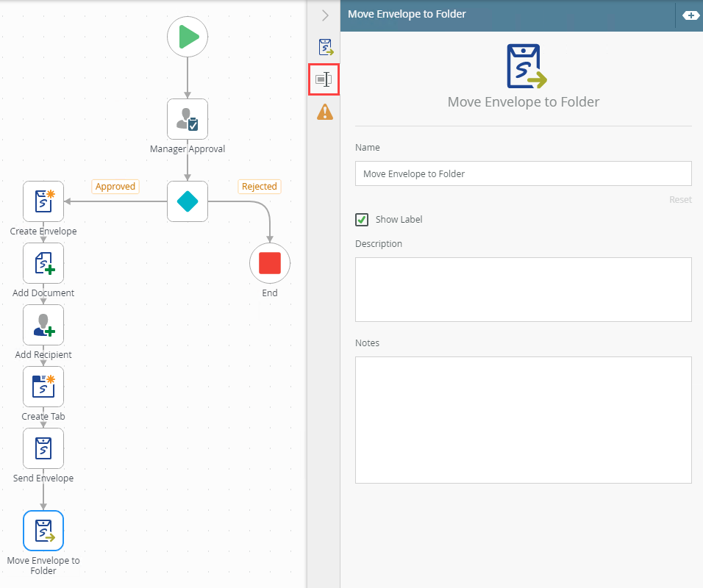Select the Add Recipient step
The width and height of the screenshot is (703, 588).
tap(43, 325)
